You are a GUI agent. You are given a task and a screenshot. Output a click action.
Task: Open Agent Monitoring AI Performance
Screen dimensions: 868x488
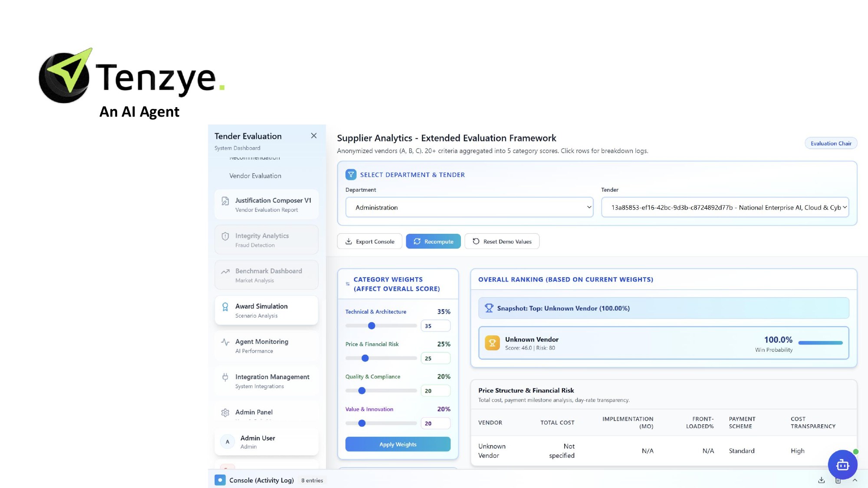[x=266, y=346]
